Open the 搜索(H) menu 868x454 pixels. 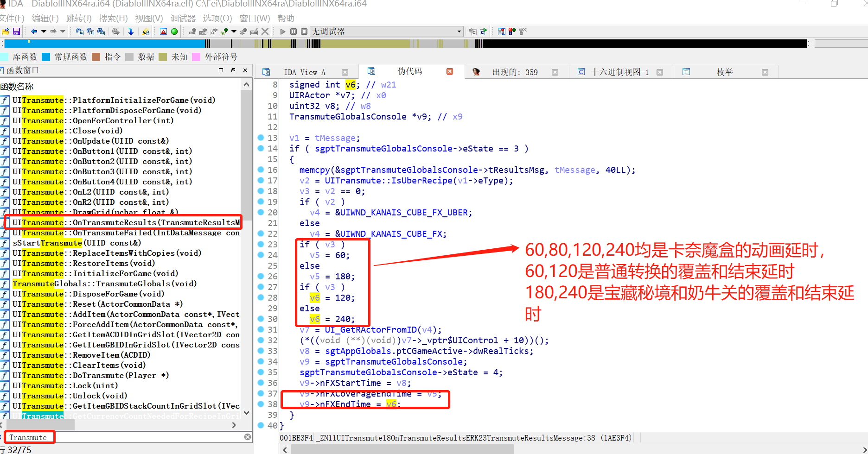pos(113,19)
